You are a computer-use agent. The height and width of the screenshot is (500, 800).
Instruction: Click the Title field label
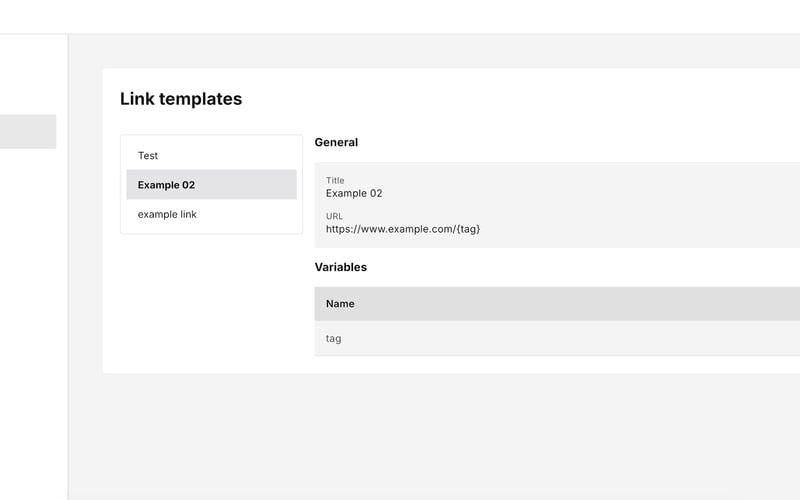[x=335, y=181]
